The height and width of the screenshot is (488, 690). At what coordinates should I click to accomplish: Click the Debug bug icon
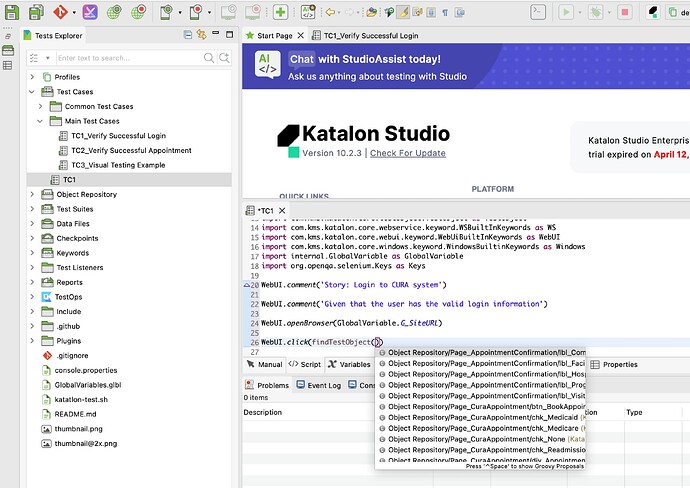(x=595, y=12)
